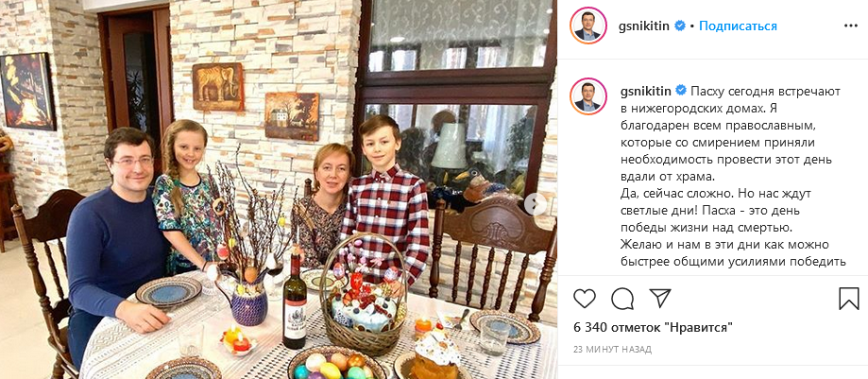Click the verified badge beside caption username

[x=679, y=90]
